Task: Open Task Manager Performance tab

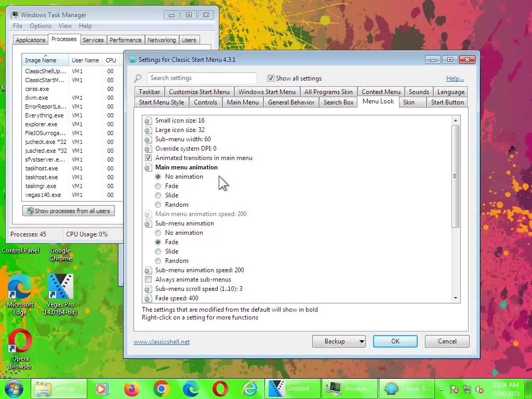Action: click(126, 40)
